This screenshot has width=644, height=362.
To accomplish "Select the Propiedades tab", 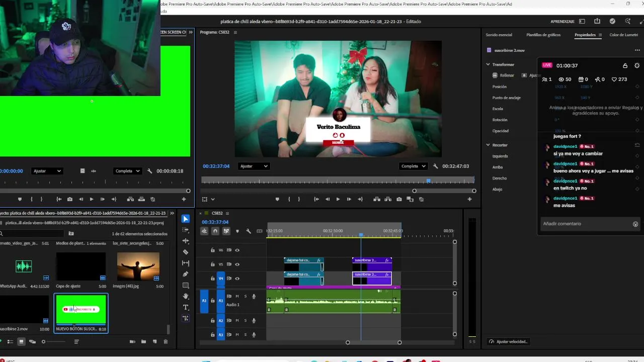I will (x=585, y=35).
